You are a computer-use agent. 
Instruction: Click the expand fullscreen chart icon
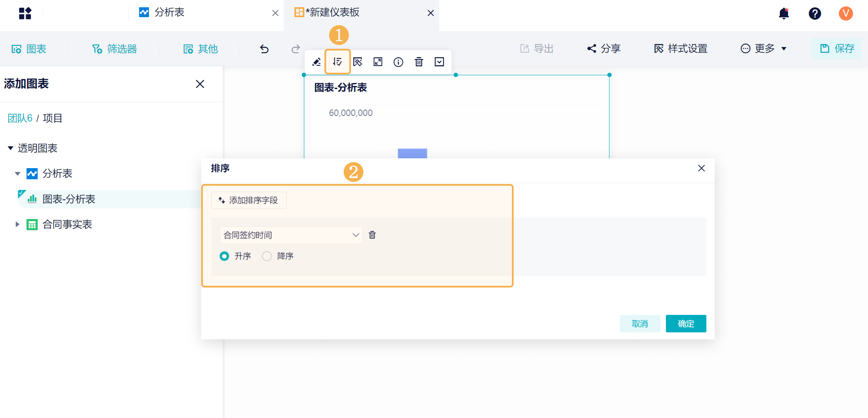378,62
